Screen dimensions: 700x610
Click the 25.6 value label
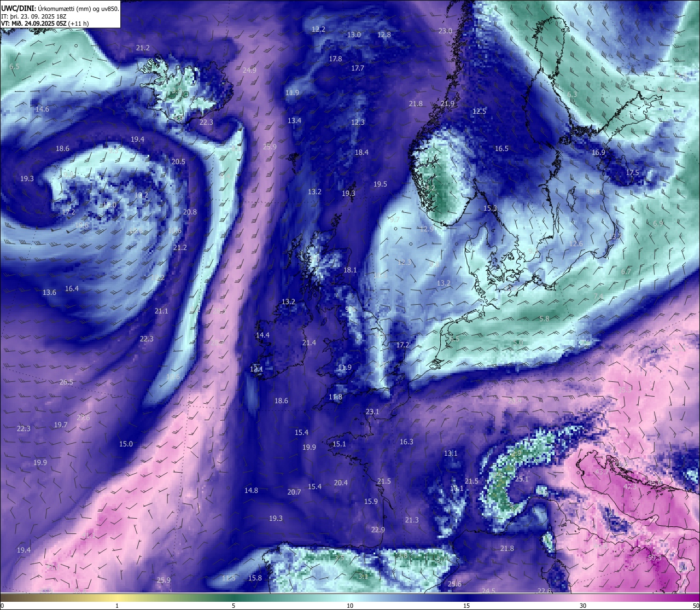point(454,584)
